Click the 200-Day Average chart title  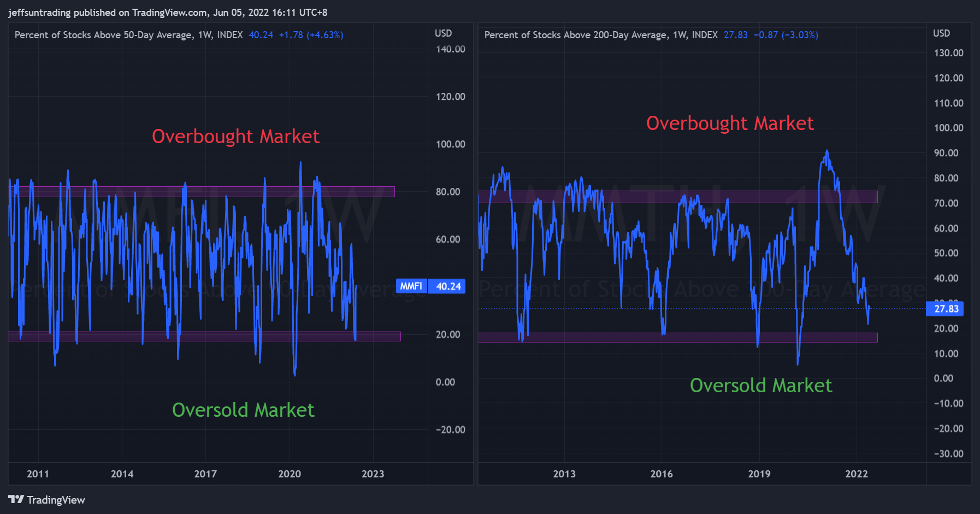pos(601,35)
